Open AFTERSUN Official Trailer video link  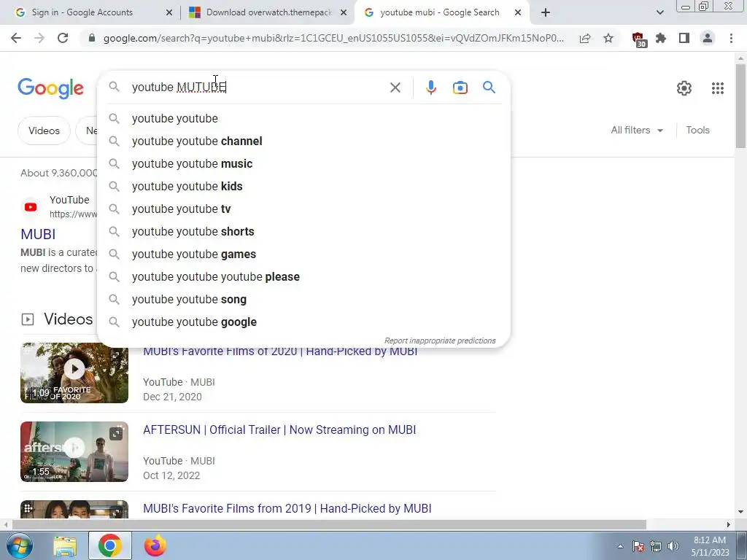coord(279,429)
